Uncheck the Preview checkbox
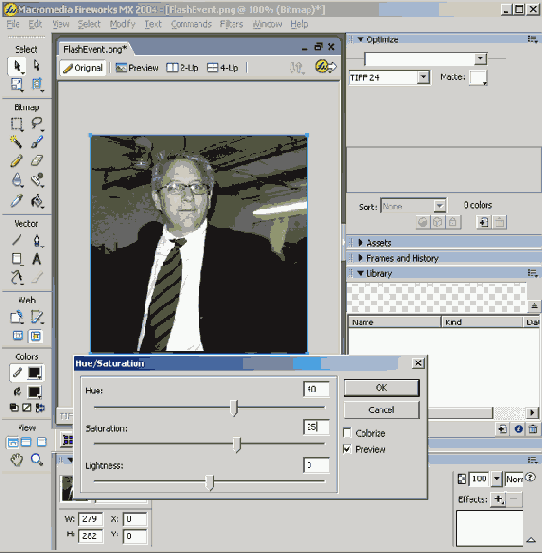 tap(347, 449)
